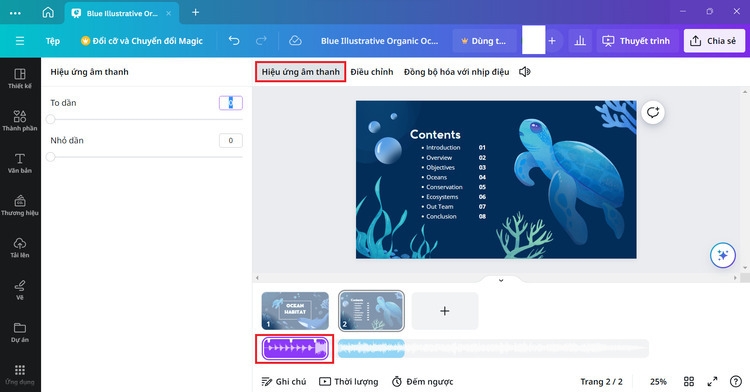This screenshot has height=392, width=750.
Task: Open the Vẽ draw tool
Action: [20, 290]
